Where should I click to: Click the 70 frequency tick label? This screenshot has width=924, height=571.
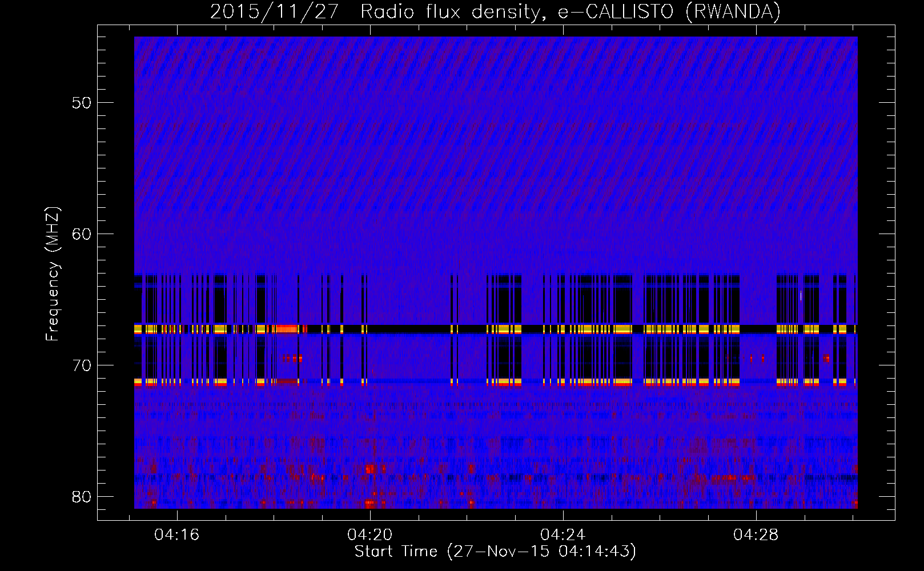[x=82, y=365]
